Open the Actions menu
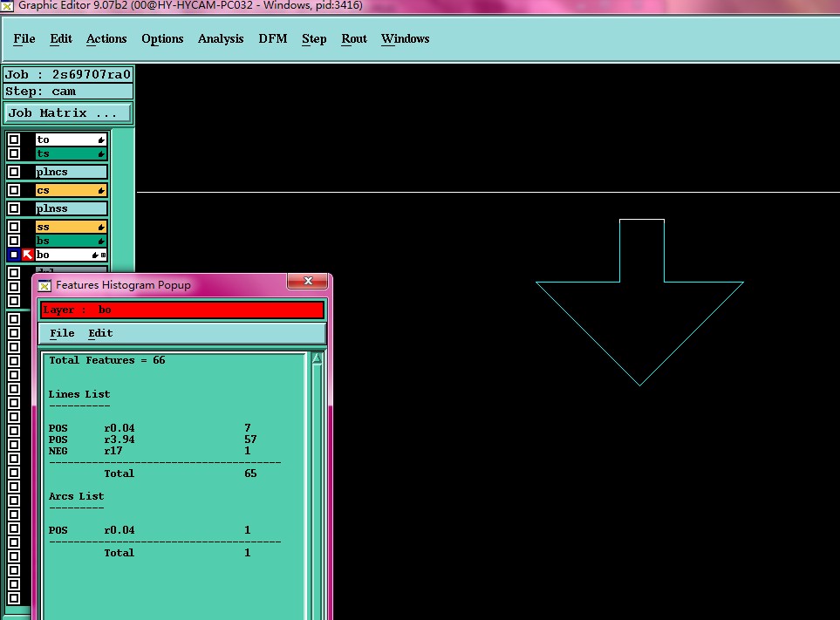This screenshot has height=620, width=840. (106, 39)
